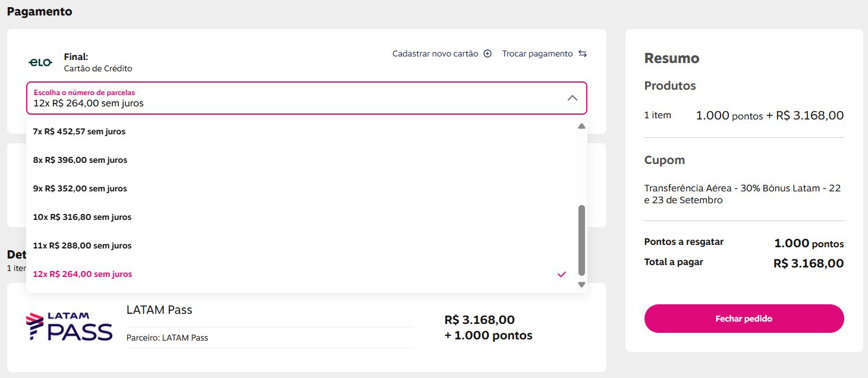The width and height of the screenshot is (868, 378).
Task: Click the checkmark on the 12x option
Action: point(562,274)
